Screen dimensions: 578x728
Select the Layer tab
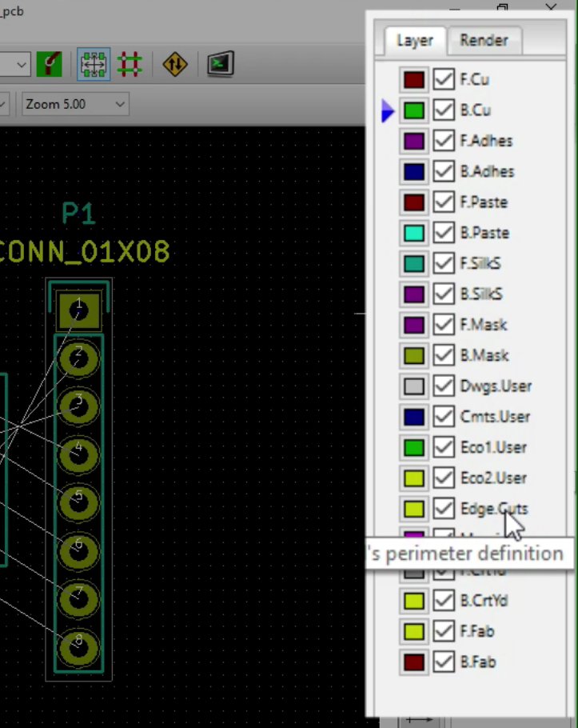pyautogui.click(x=414, y=41)
